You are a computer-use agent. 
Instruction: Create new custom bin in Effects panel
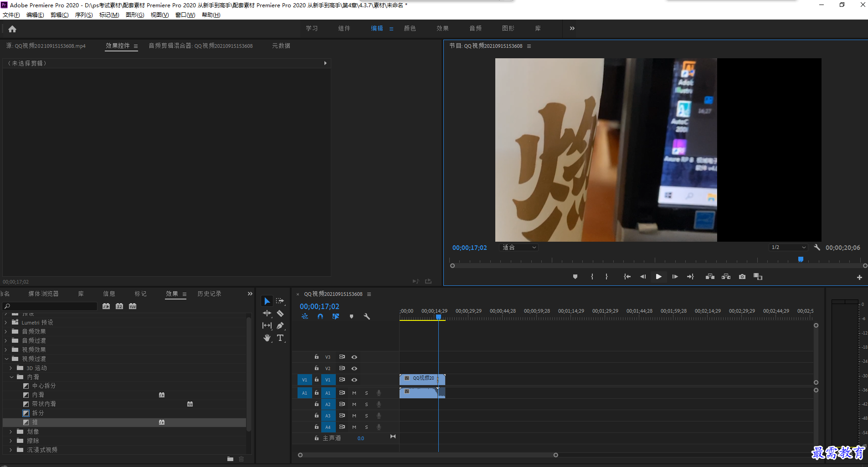[230, 459]
